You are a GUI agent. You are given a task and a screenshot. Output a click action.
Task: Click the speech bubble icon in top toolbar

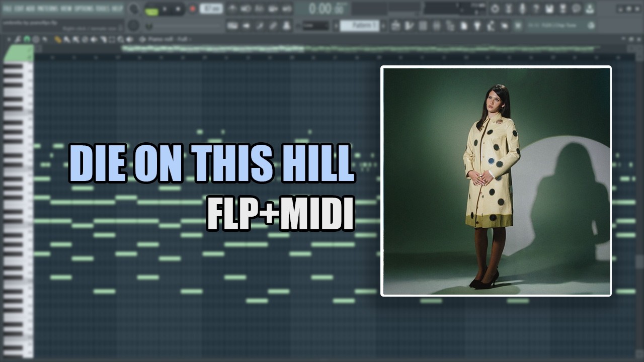576,9
